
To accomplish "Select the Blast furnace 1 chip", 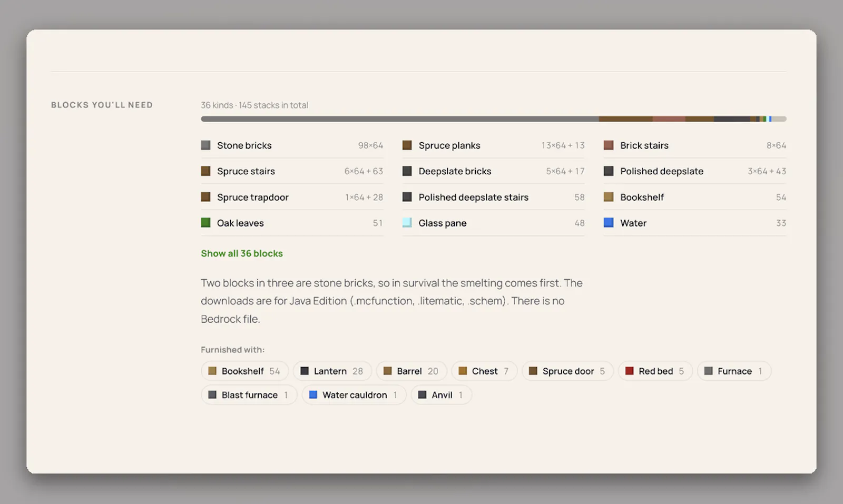I will click(249, 395).
